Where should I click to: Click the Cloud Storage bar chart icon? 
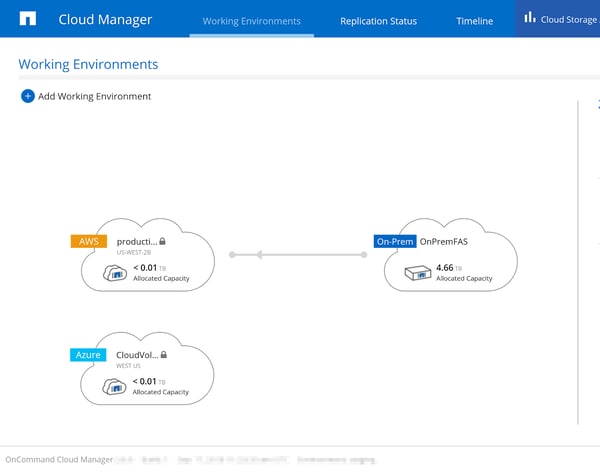(x=529, y=18)
